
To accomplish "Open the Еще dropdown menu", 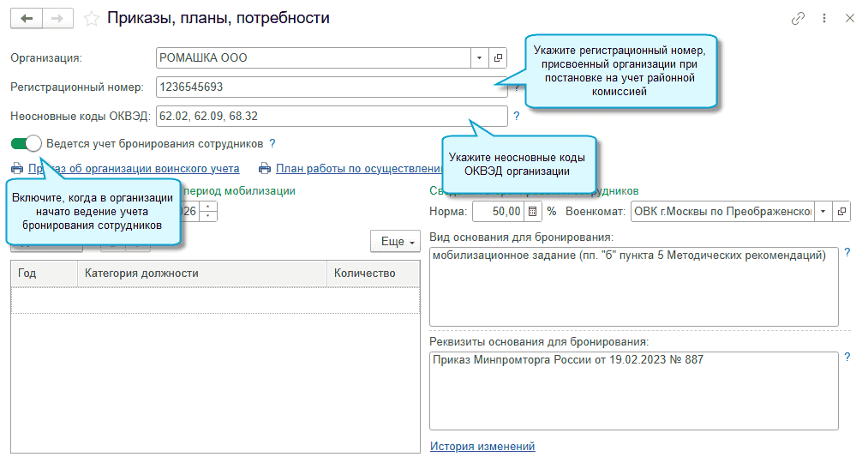I will pyautogui.click(x=396, y=242).
